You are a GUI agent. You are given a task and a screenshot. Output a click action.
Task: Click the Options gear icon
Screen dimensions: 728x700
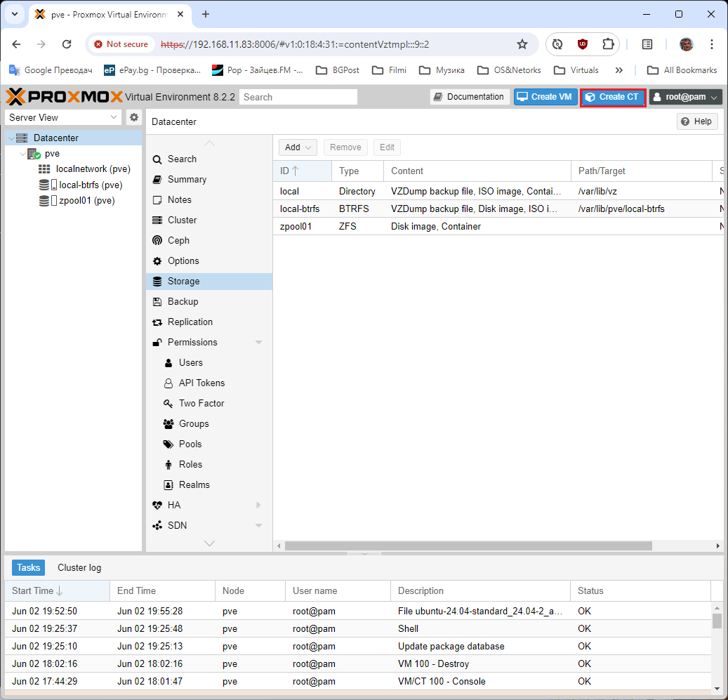[x=157, y=261]
